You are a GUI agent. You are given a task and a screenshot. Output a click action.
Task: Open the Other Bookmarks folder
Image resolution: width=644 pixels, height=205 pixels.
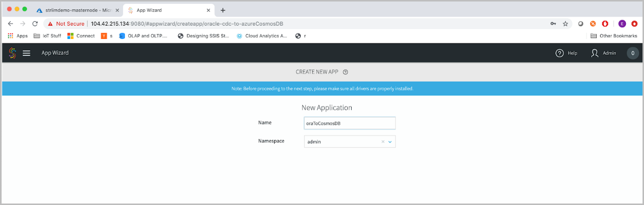[x=614, y=36]
